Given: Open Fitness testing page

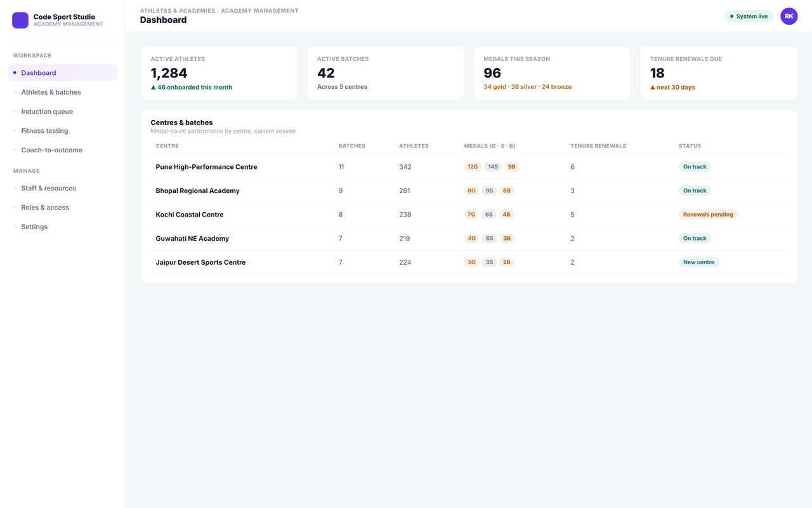Looking at the screenshot, I should tap(63, 131).
